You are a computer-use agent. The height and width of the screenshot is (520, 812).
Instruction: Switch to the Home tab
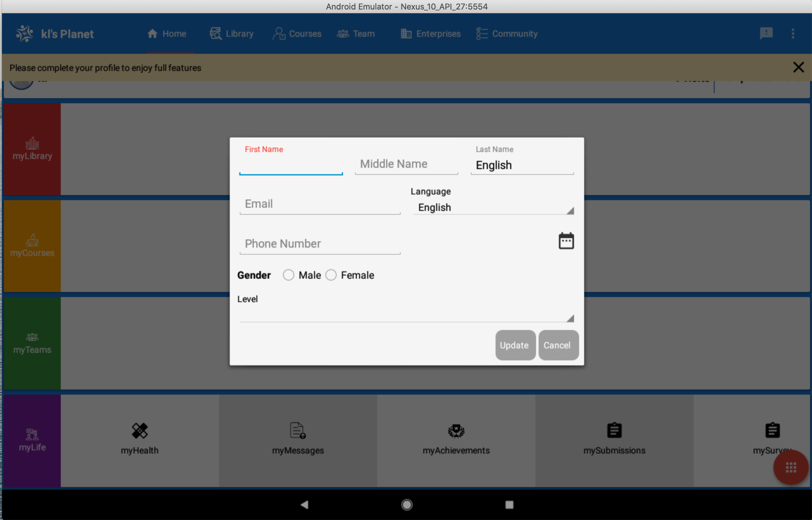(x=167, y=34)
